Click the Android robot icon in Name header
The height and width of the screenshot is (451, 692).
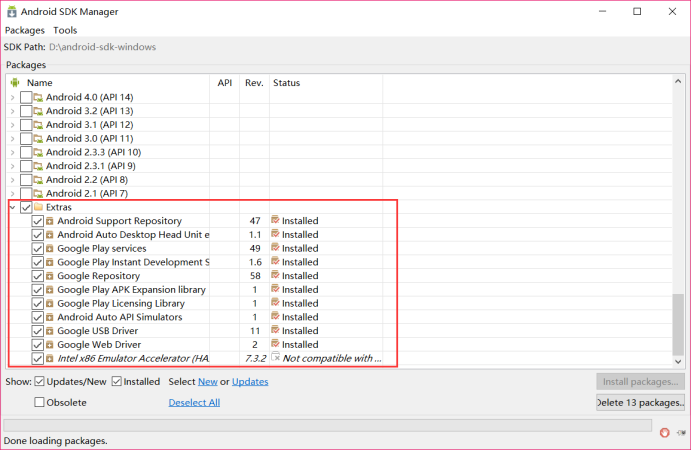pyautogui.click(x=15, y=83)
